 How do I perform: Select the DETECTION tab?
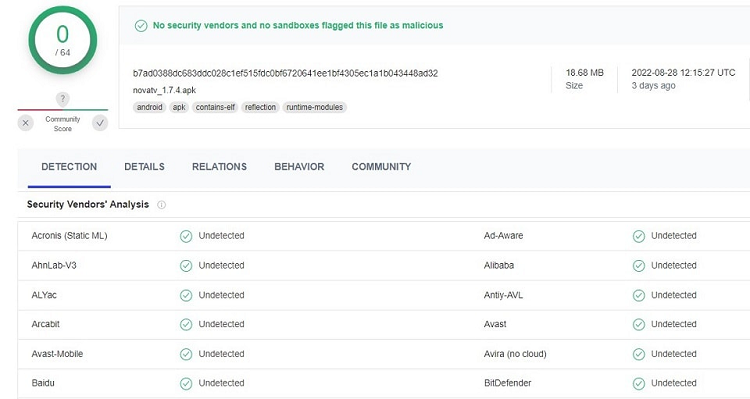(69, 167)
